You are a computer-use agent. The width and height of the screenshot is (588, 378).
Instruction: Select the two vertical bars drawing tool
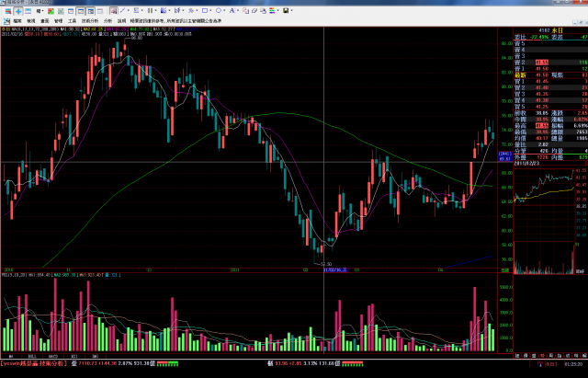[x=150, y=10]
